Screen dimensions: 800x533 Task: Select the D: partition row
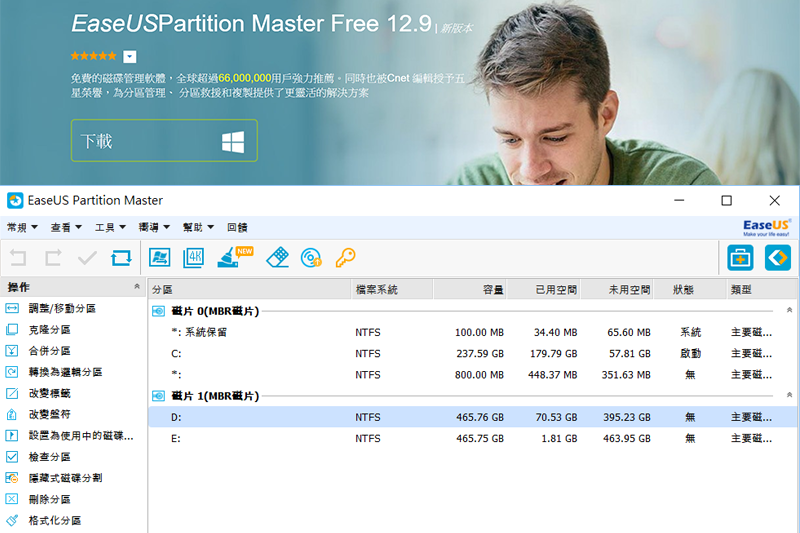pos(473,417)
